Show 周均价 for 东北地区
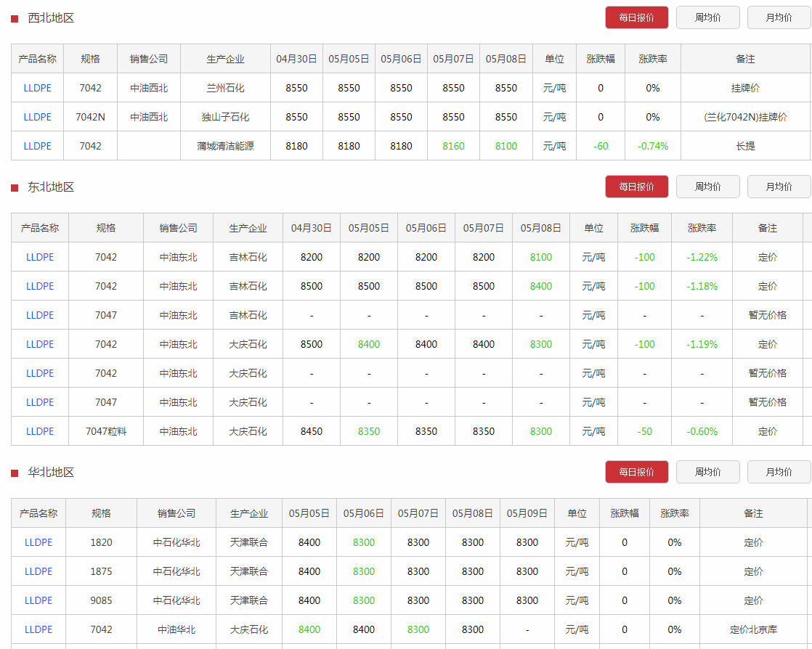 [x=708, y=187]
